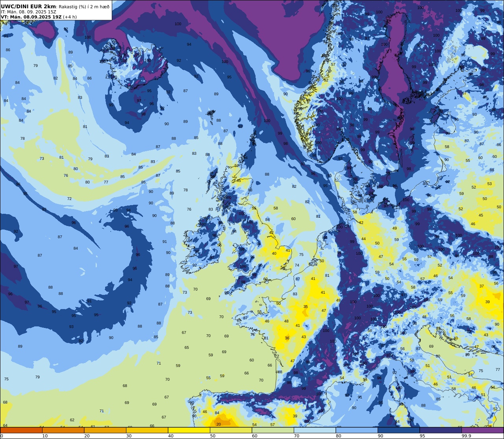The width and height of the screenshot is (504, 439).
Task: Click the orange 10–20 legend segment
Action: coord(63,430)
